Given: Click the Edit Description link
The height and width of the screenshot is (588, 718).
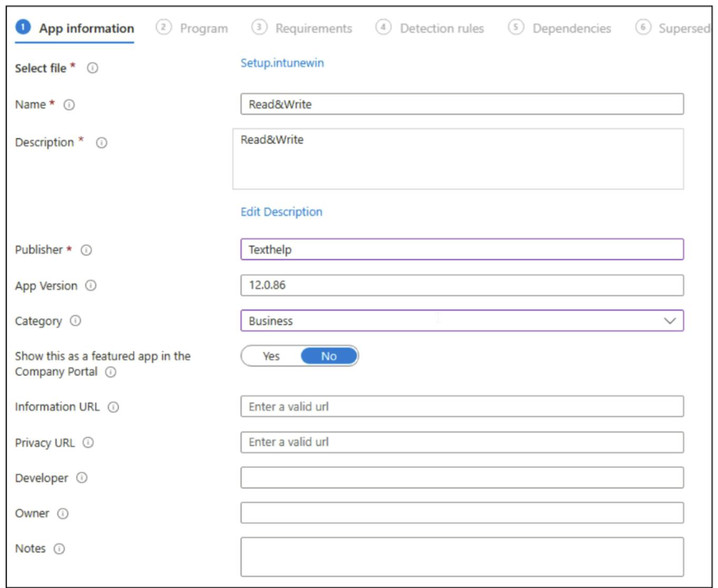Looking at the screenshot, I should (x=281, y=212).
